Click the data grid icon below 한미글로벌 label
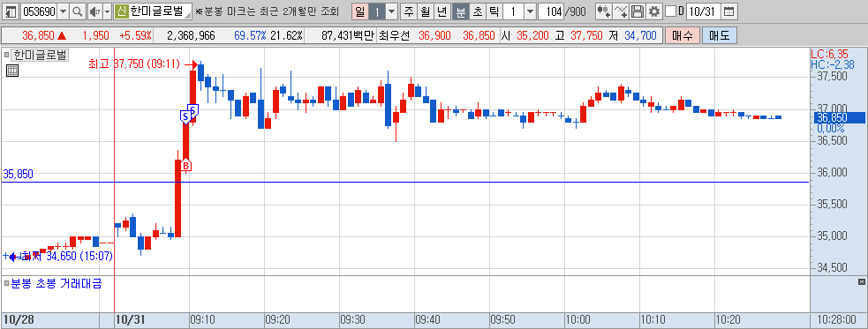Viewport: 868px width, 329px height. tap(12, 71)
